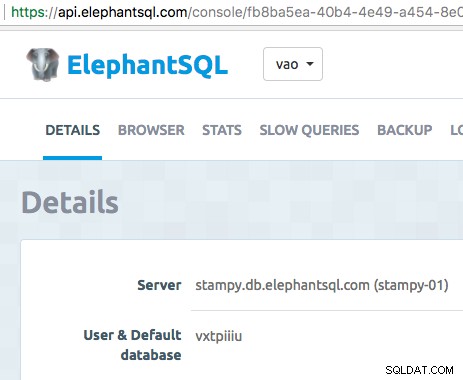463x380 pixels.
Task: Click the ElephantSQL elephant logo icon
Action: 43,64
